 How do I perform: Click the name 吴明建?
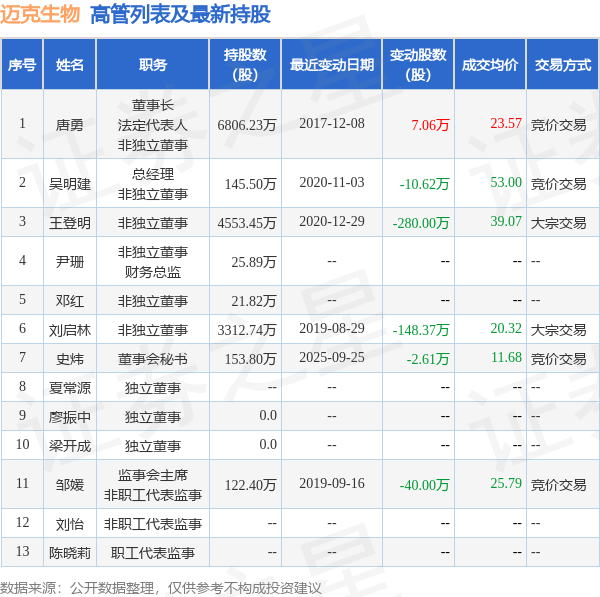click(70, 184)
